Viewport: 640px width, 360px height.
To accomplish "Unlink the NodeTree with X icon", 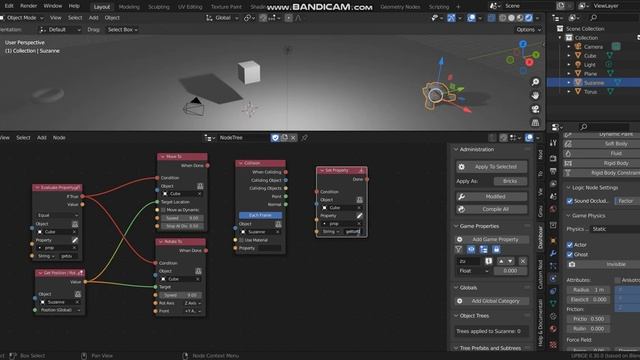I will click(x=293, y=138).
